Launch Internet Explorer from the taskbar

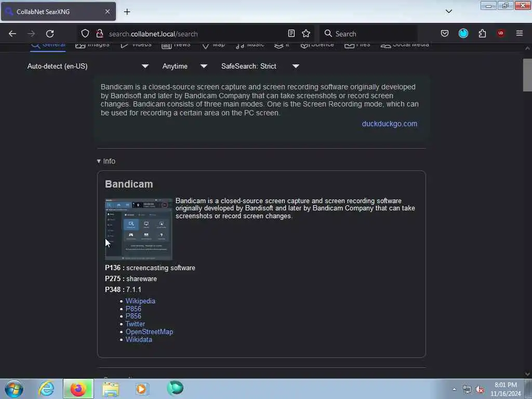46,389
